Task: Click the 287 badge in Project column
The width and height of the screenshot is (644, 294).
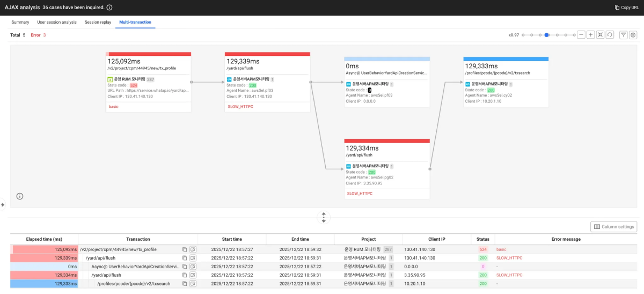Action: pyautogui.click(x=388, y=249)
